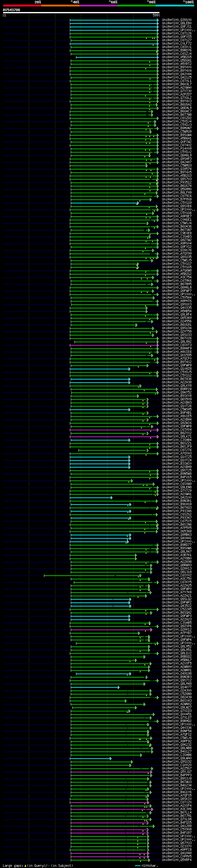Select hit UniRef100_P93512
Image resolution: width=197 pixels, height=868 pixels.
click(177, 183)
